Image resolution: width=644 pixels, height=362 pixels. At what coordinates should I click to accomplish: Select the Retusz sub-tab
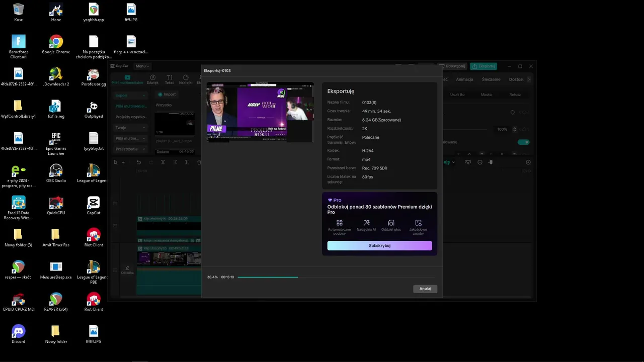click(x=515, y=95)
